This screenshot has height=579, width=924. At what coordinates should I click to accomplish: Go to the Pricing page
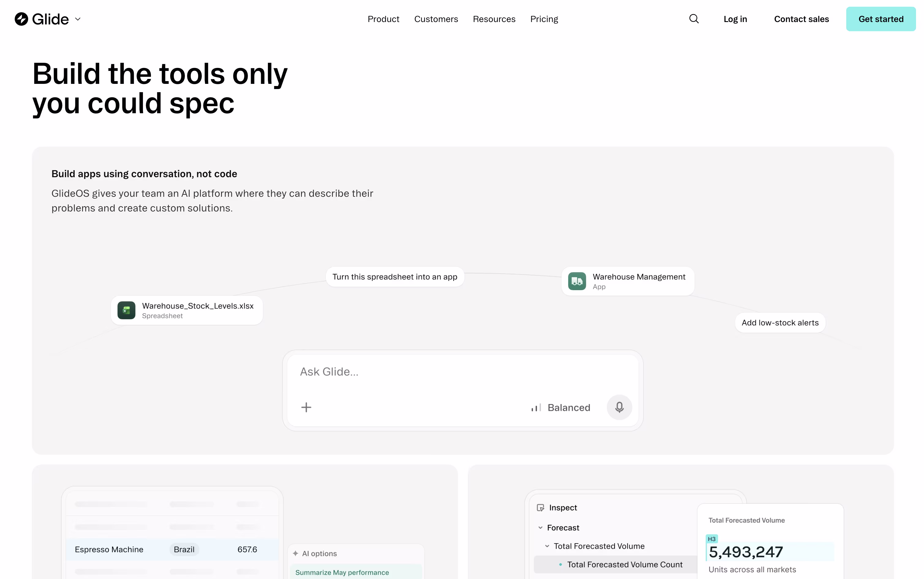544,19
